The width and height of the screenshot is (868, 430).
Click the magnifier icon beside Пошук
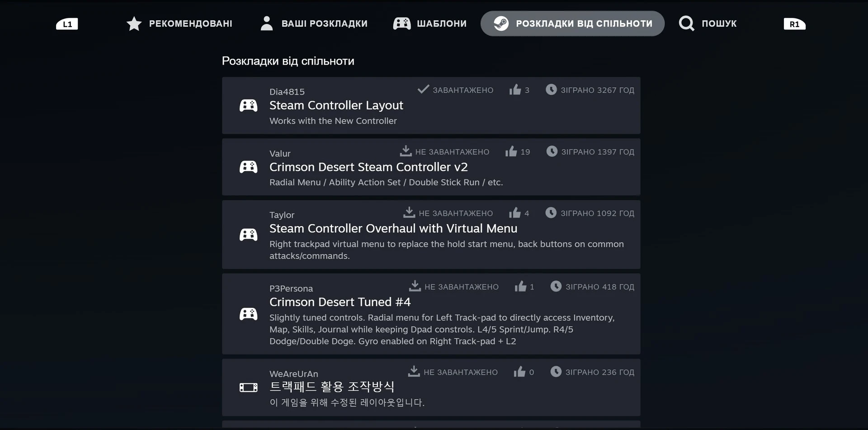(686, 24)
